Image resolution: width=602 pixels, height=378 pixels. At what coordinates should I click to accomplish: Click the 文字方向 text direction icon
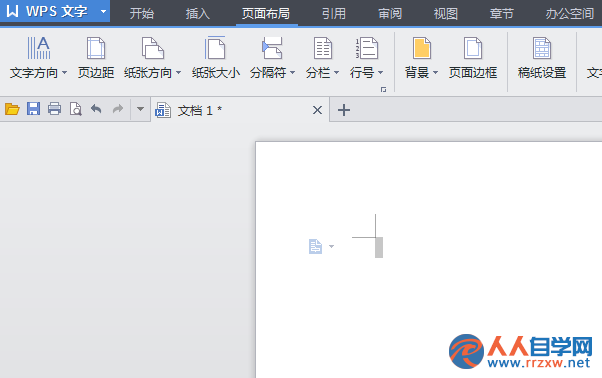[38, 48]
